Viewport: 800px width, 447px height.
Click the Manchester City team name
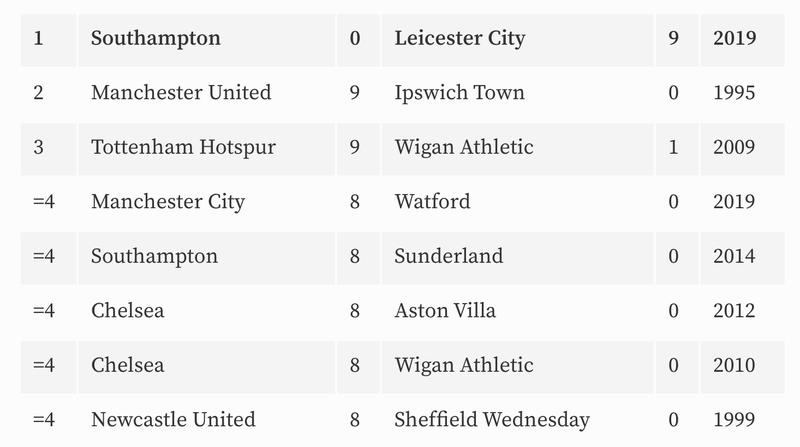[168, 203]
